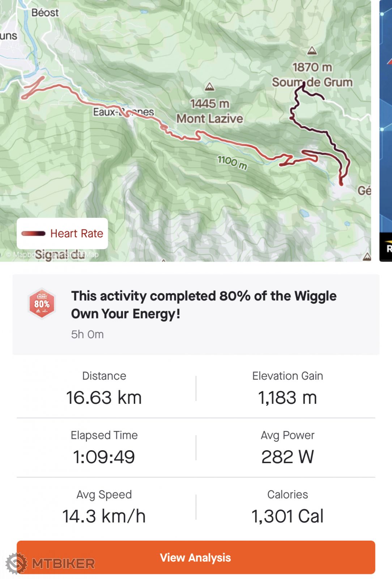Click the heart rate gradient swatch in legend
The height and width of the screenshot is (579, 392).
point(33,233)
